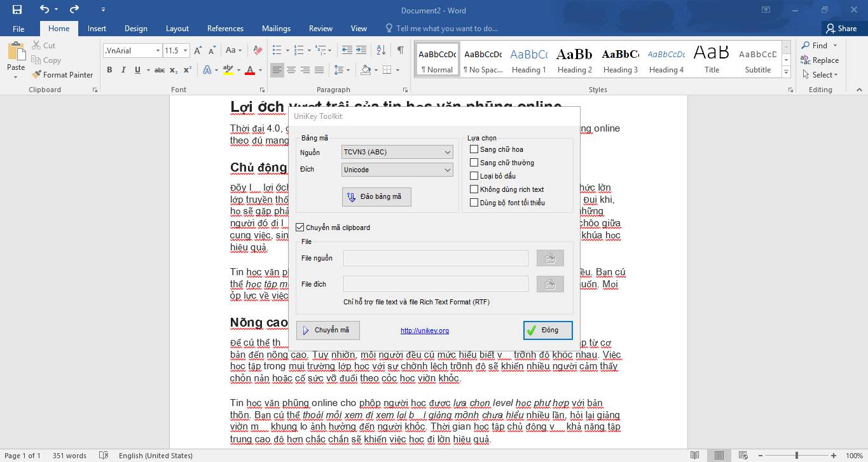
Task: Click the Format Painter tool
Action: [62, 74]
